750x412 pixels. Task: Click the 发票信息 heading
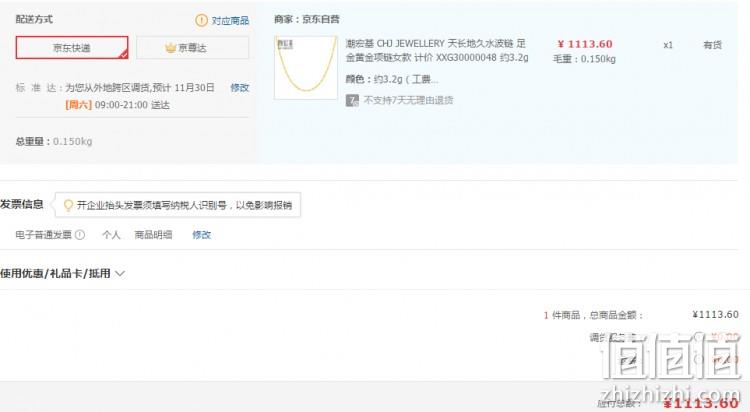point(22,204)
